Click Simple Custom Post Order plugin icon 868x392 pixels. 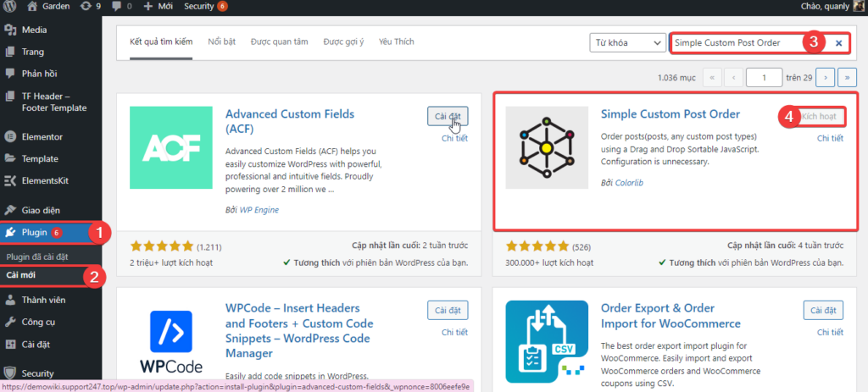point(547,147)
